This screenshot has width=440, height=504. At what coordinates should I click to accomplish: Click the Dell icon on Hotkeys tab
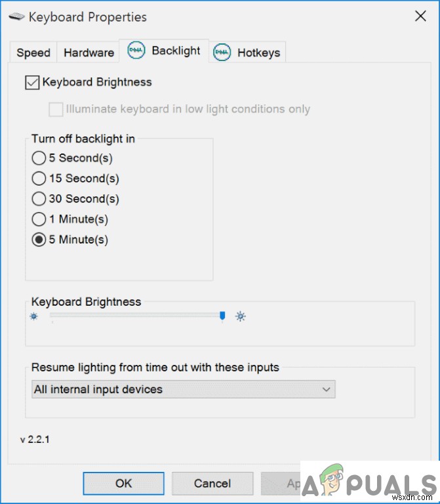(222, 52)
